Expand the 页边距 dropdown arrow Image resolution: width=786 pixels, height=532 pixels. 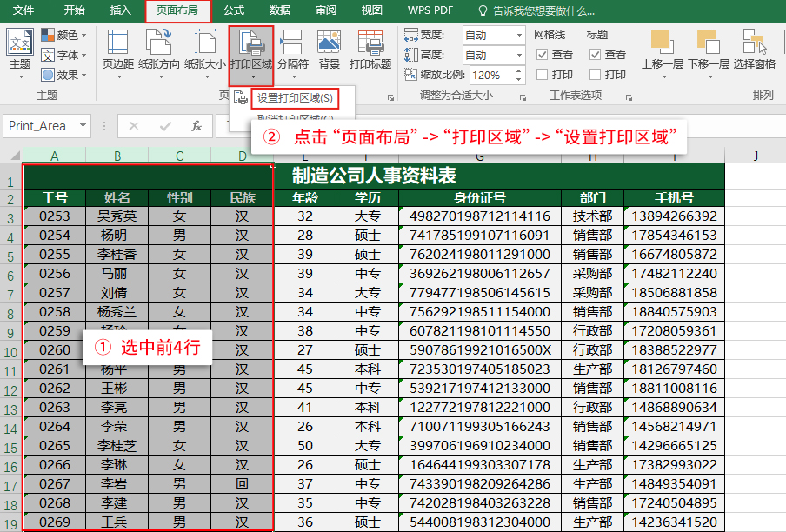119,76
